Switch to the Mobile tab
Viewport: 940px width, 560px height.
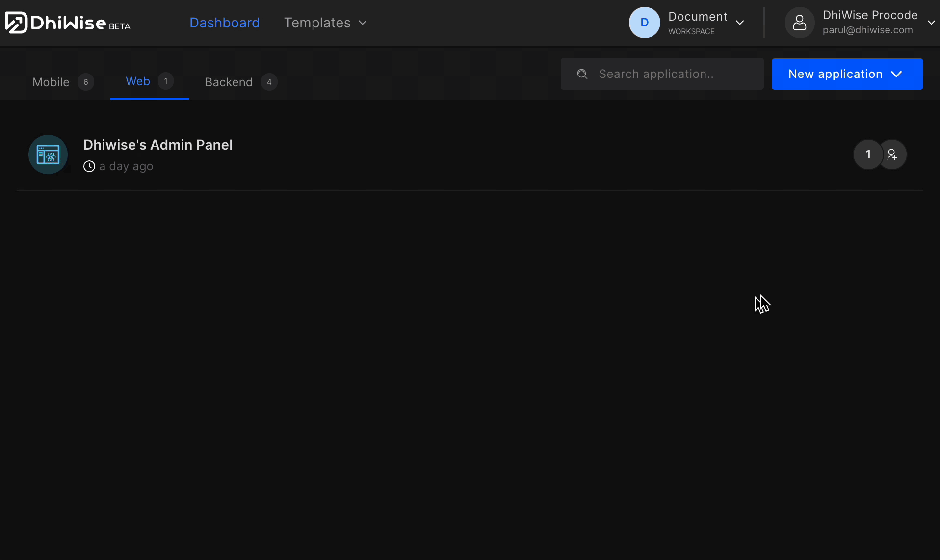63,82
